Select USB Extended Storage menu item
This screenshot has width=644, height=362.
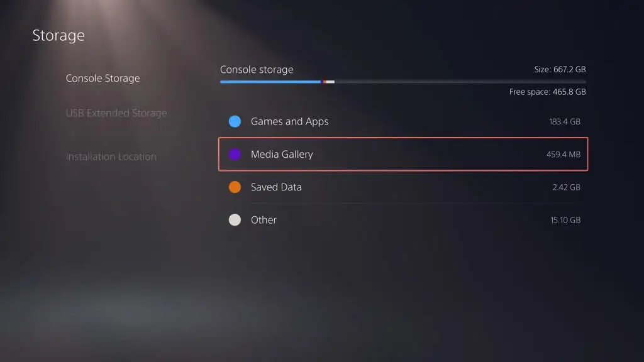116,113
